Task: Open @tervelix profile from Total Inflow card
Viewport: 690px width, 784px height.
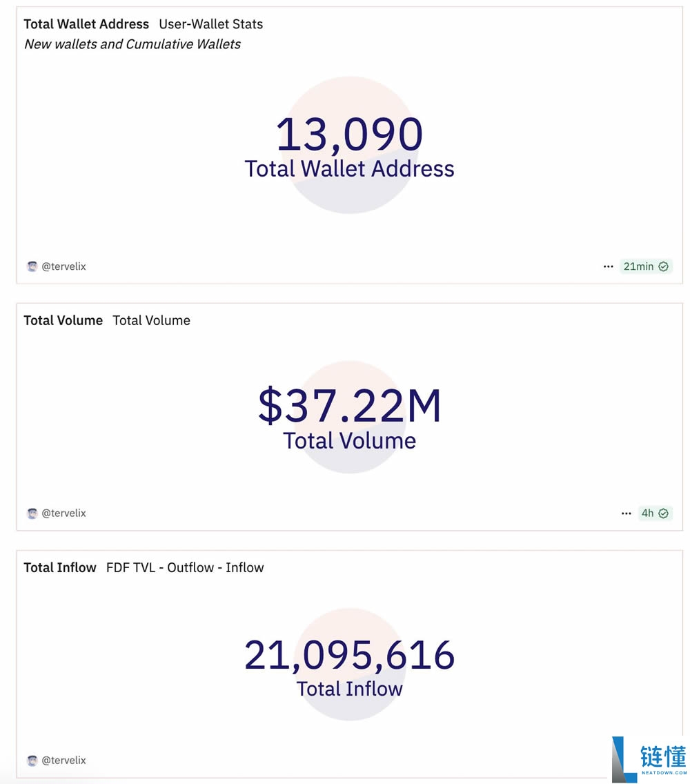Action: point(64,761)
